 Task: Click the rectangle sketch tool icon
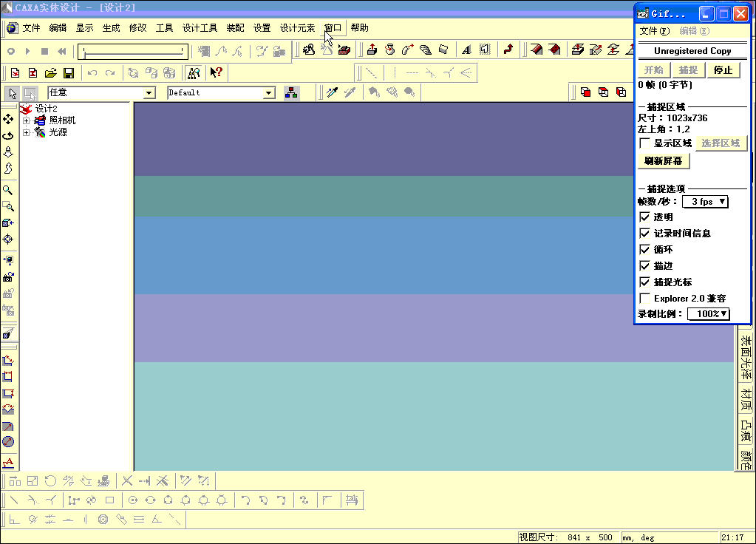point(109,500)
